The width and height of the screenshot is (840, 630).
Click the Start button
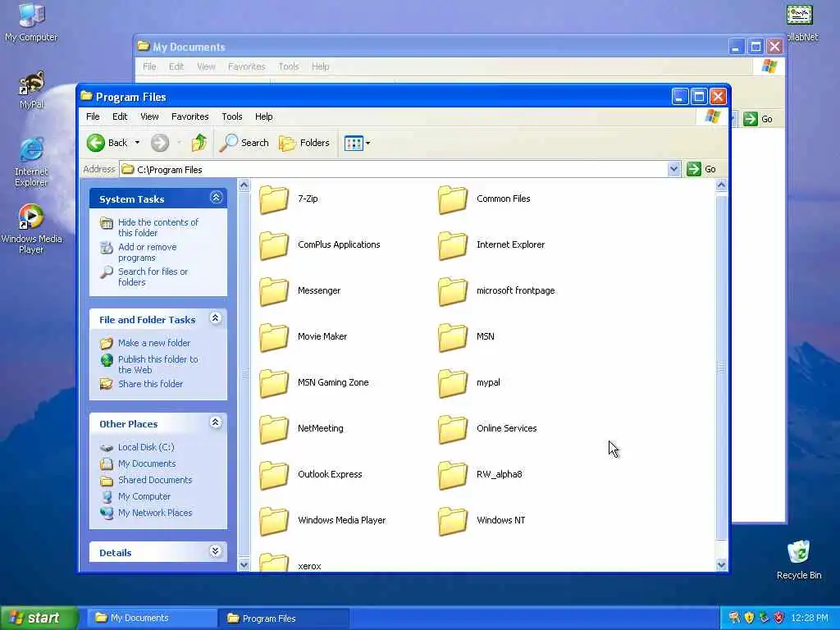click(39, 618)
